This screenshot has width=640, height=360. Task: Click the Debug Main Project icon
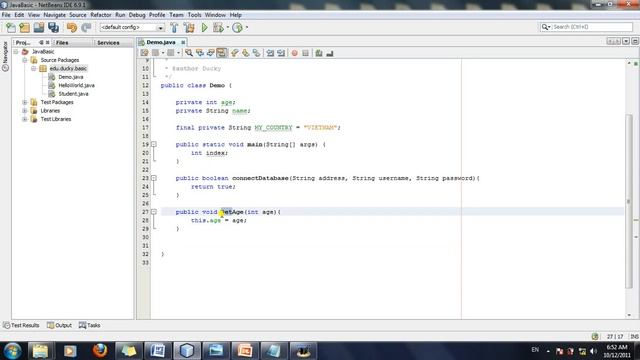(x=218, y=27)
